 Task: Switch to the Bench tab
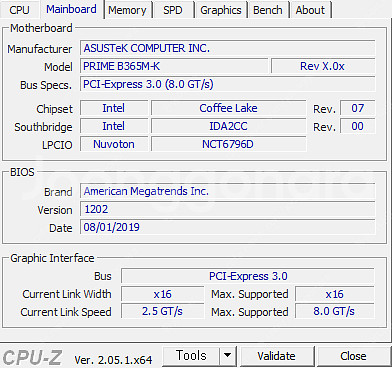268,10
